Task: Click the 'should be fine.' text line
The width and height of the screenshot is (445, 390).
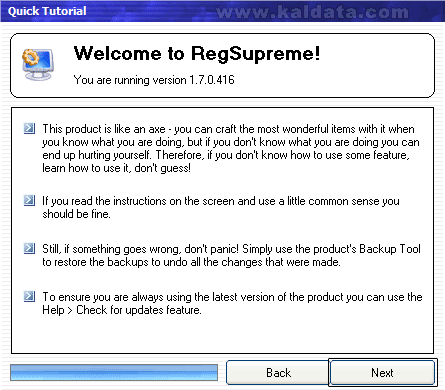Action: (76, 214)
